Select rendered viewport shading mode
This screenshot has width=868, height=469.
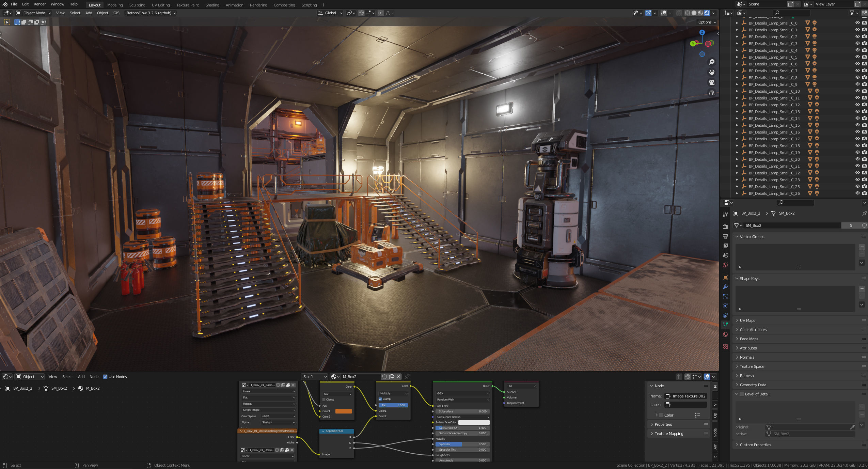click(x=707, y=13)
